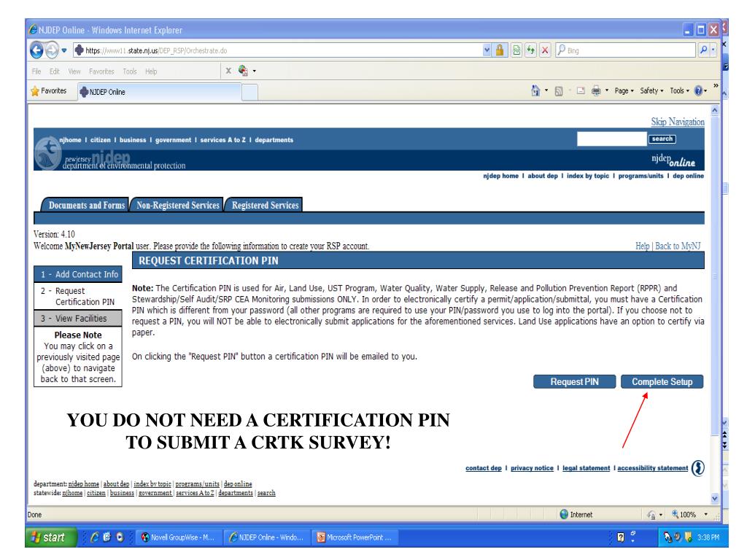Click the Refresh page icon
The width and height of the screenshot is (747, 560).
point(531,50)
